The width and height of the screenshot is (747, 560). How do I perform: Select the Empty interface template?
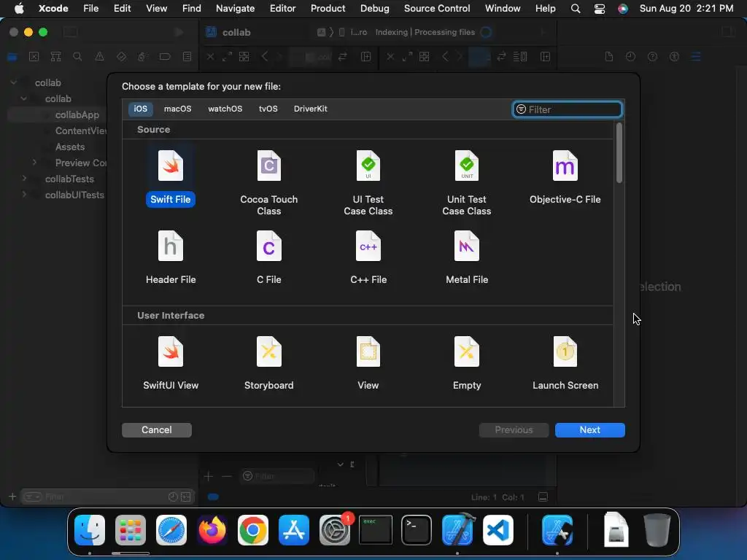click(466, 363)
